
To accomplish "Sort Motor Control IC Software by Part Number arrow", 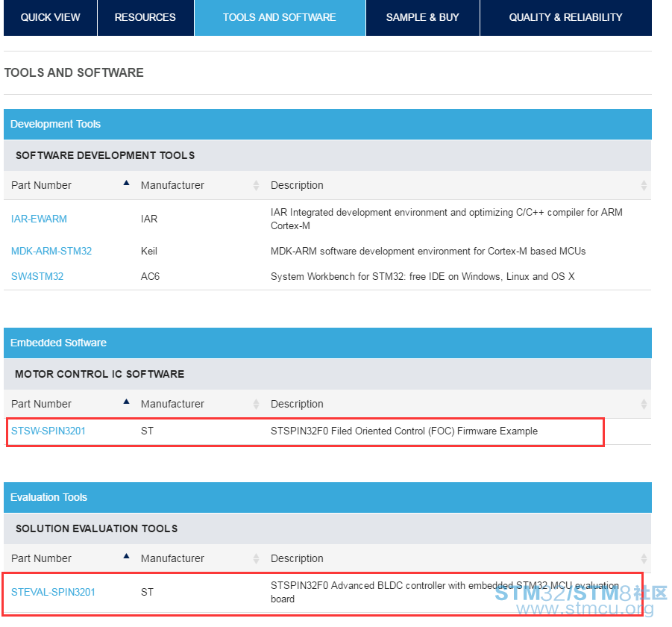I will pyautogui.click(x=127, y=402).
